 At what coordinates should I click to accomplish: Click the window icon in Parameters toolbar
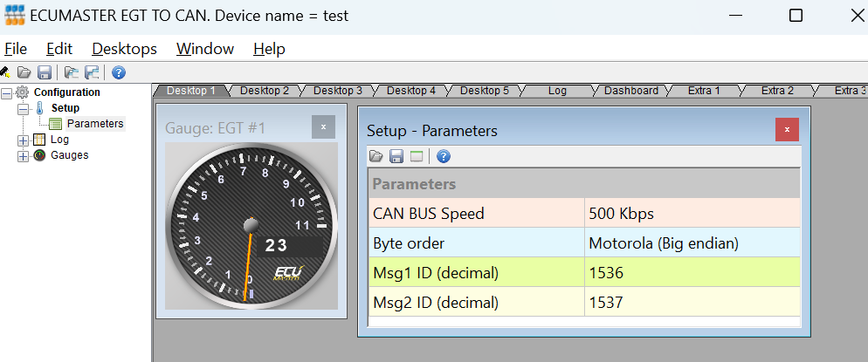coord(417,157)
